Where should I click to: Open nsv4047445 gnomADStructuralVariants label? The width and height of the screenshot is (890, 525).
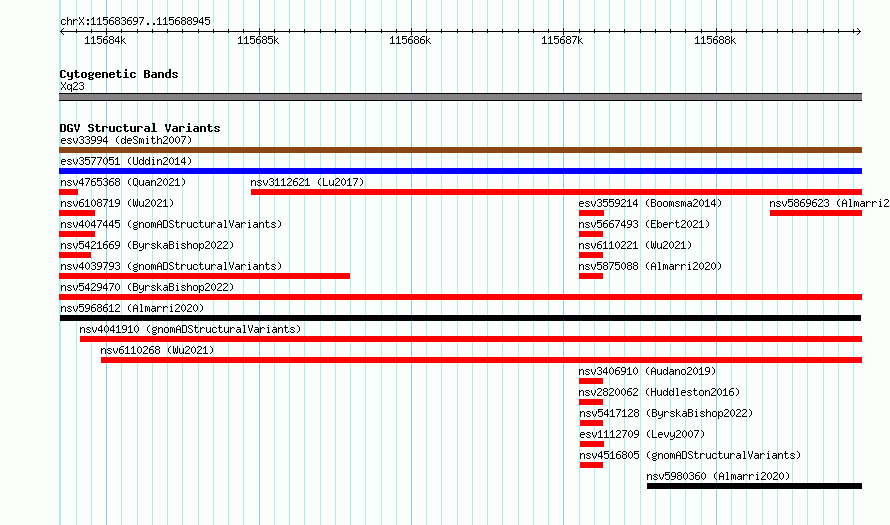point(171,224)
